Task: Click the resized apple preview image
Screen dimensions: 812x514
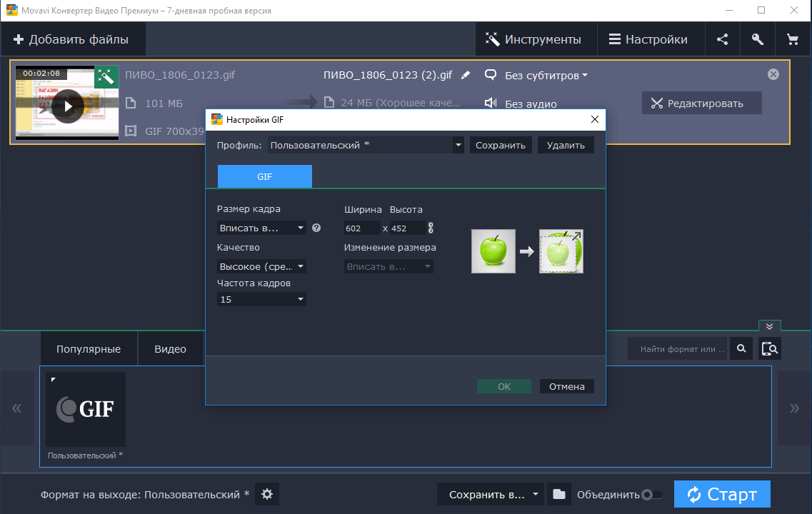Action: tap(561, 251)
